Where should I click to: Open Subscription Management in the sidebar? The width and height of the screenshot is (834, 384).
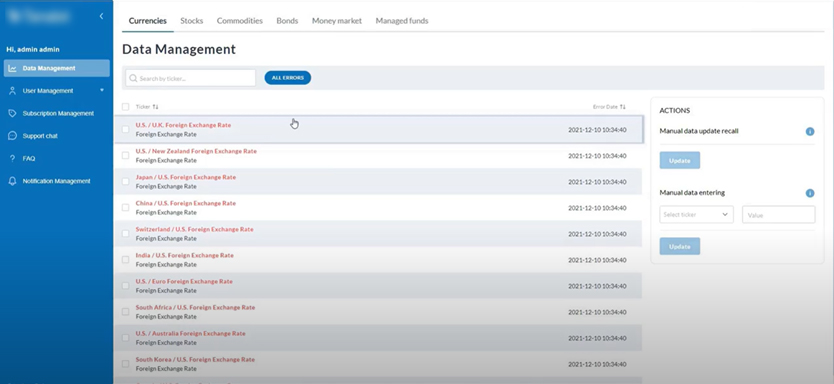(57, 113)
